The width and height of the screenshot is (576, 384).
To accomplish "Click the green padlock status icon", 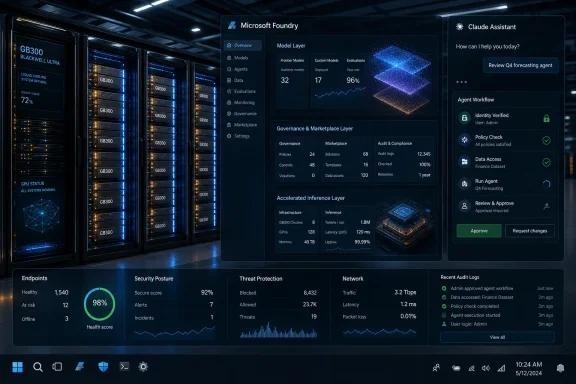I will 546,118.
